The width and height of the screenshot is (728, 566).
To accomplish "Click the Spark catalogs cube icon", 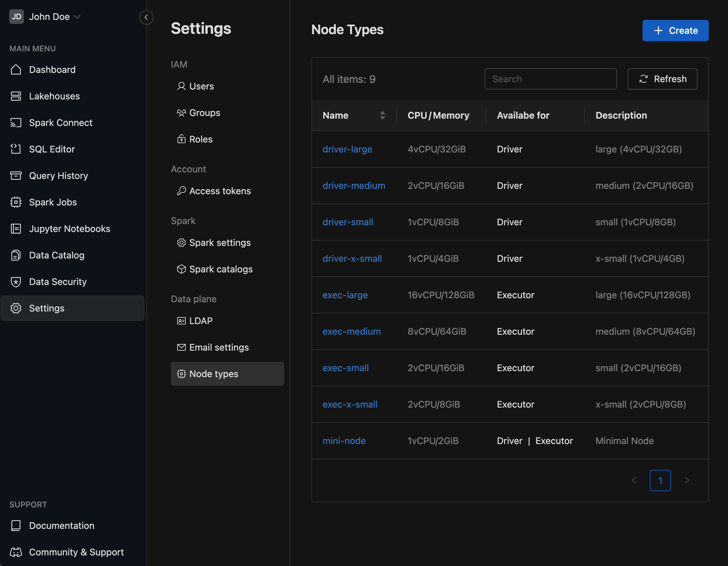I will click(181, 269).
